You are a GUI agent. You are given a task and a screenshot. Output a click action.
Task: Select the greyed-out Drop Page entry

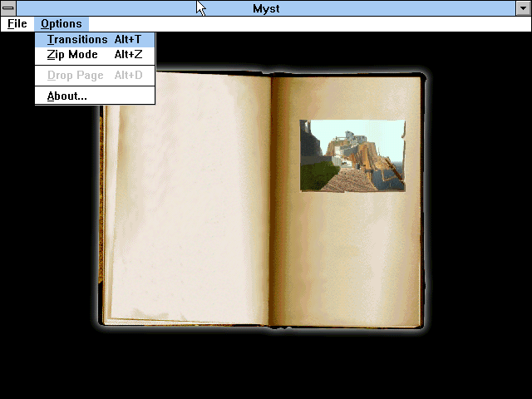[76, 76]
